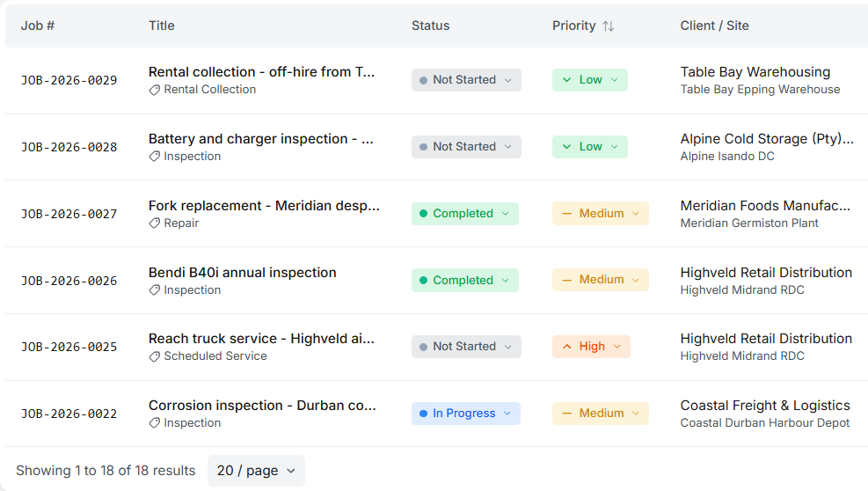Screen dimensions: 868x491
Task: Open Low priority dropdown for JOB-2026-0028
Action: click(x=589, y=147)
